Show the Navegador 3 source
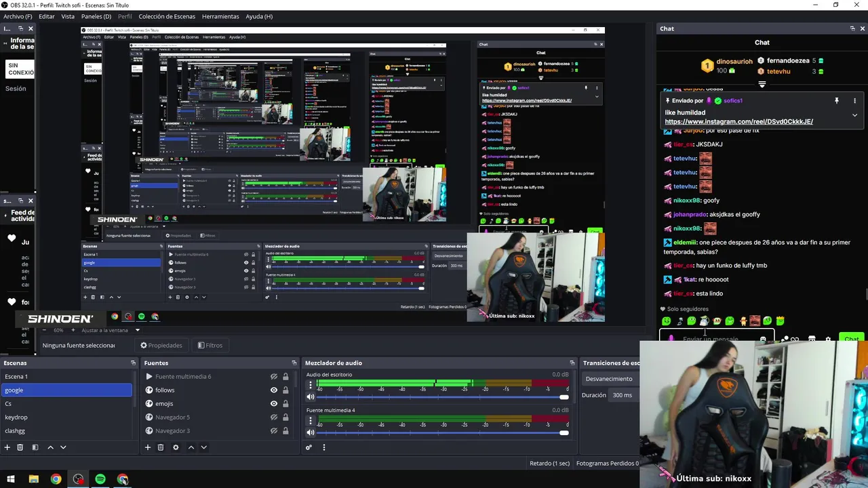 pos(274,431)
